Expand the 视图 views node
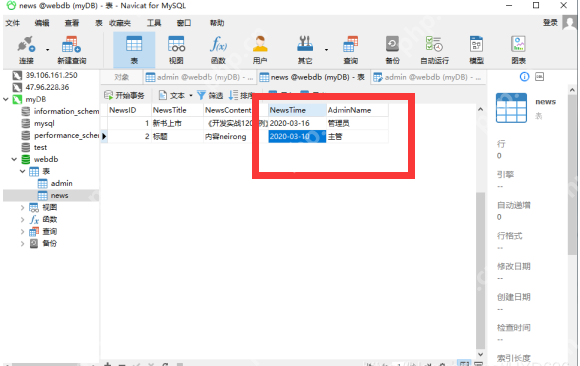 (23, 208)
